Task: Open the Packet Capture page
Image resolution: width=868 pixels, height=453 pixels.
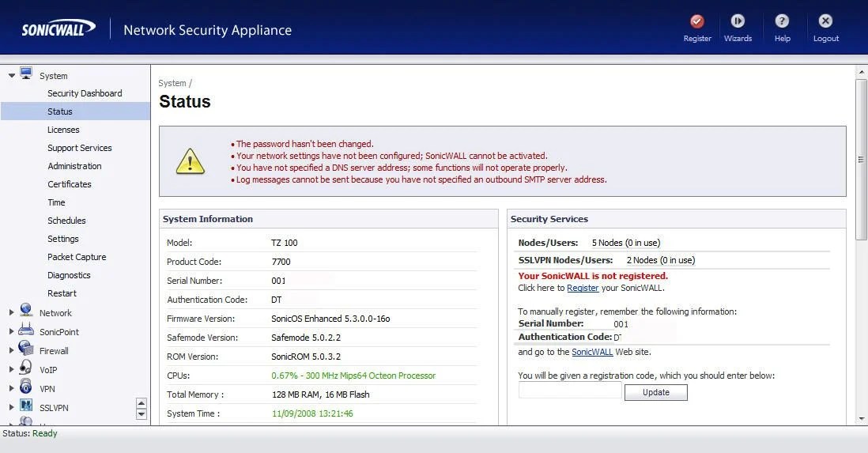Action: [77, 257]
